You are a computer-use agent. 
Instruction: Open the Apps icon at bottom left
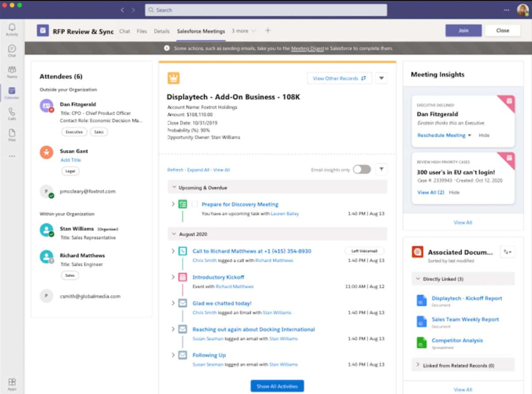[12, 382]
